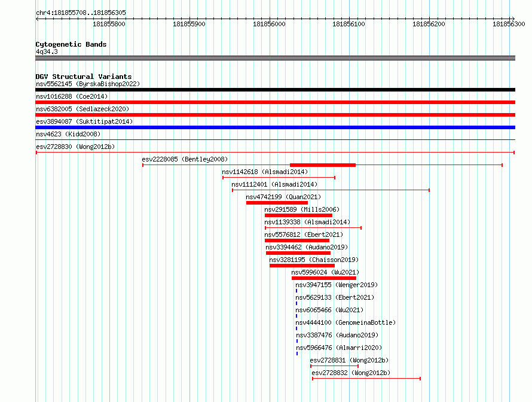Click ruler position 181856300
The width and height of the screenshot is (532, 402).
pos(509,24)
